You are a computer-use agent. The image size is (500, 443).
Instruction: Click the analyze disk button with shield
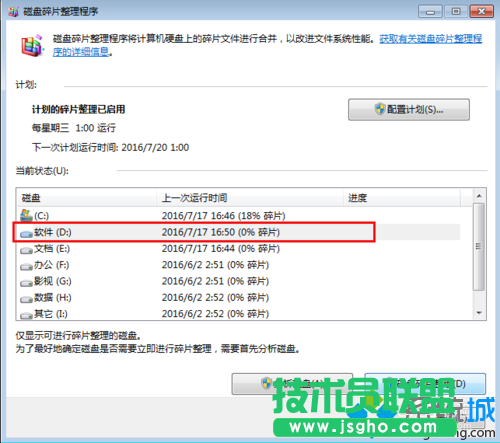[x=292, y=384]
